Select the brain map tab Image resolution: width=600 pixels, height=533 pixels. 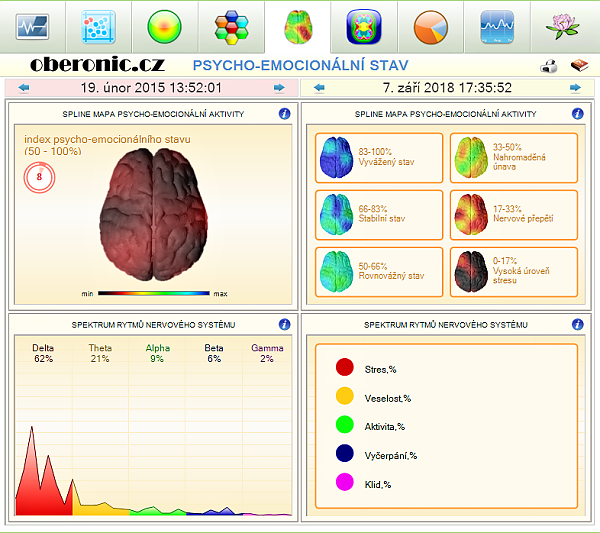pos(297,26)
